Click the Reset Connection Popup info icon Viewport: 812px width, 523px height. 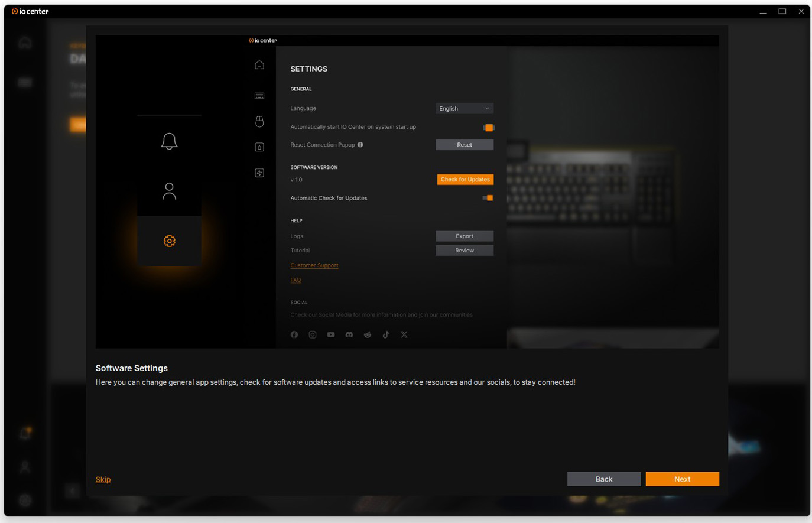[360, 145]
